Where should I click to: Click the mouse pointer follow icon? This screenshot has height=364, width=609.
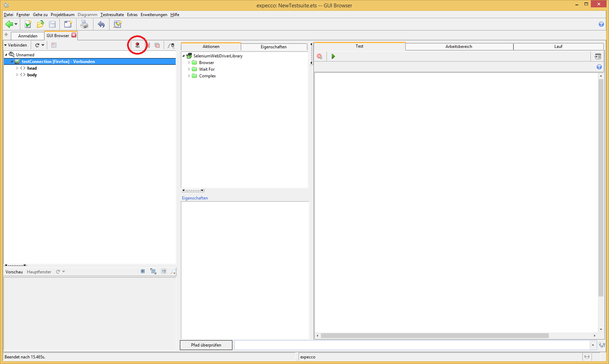[171, 45]
